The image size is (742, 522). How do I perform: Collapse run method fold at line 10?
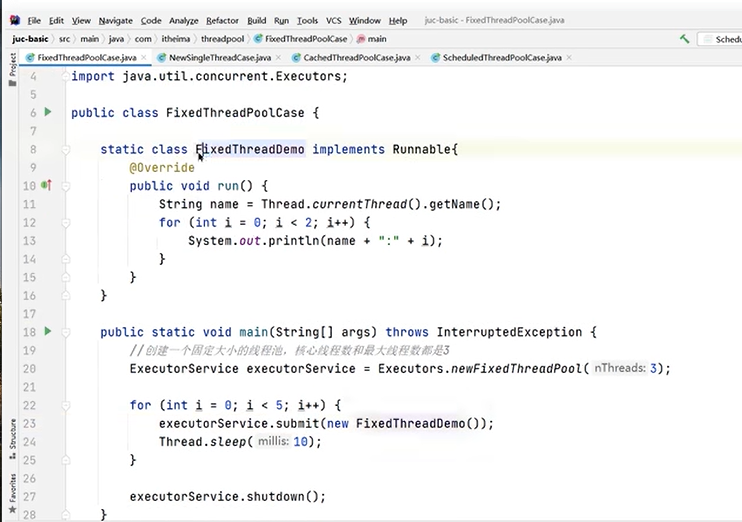tap(65, 186)
